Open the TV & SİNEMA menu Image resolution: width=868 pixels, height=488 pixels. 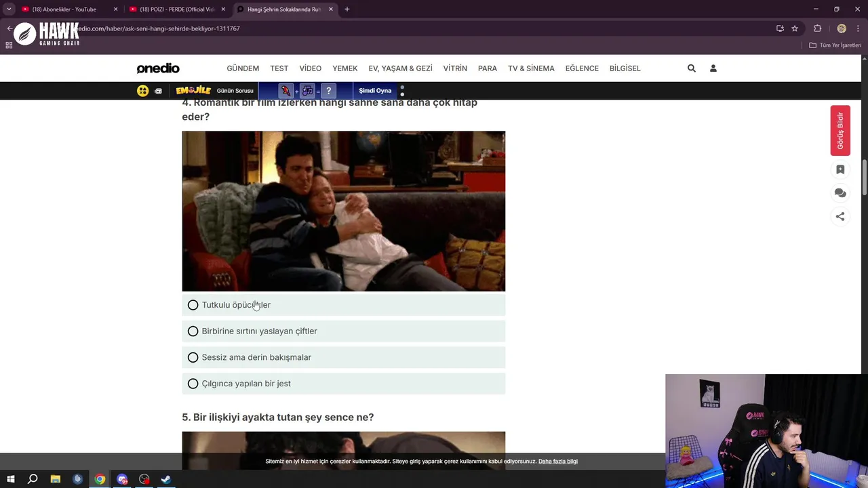tap(531, 68)
